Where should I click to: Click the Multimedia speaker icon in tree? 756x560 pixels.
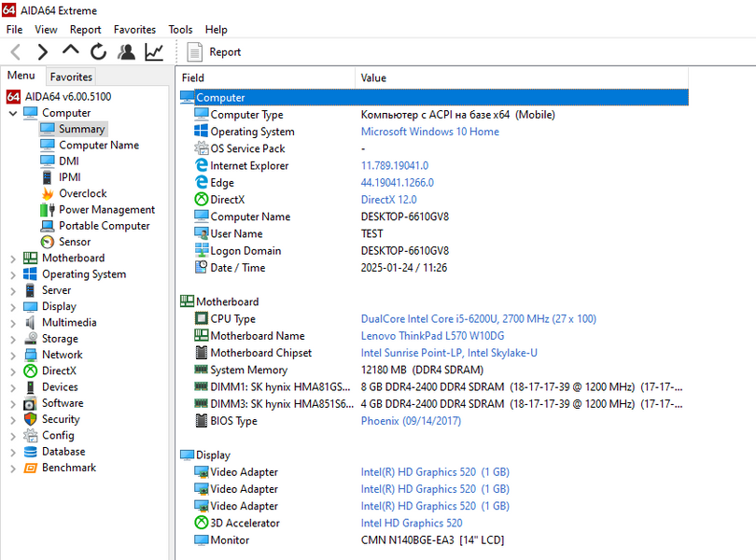31,323
